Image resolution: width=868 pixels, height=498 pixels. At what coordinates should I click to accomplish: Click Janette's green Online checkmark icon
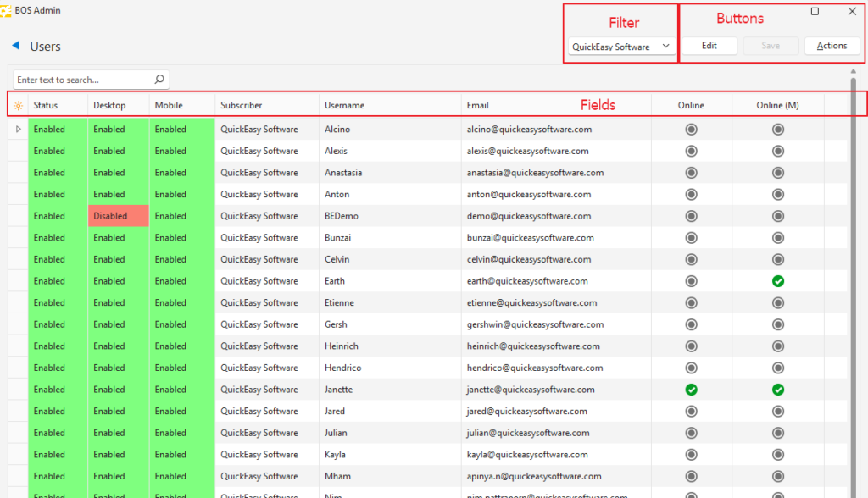point(691,390)
